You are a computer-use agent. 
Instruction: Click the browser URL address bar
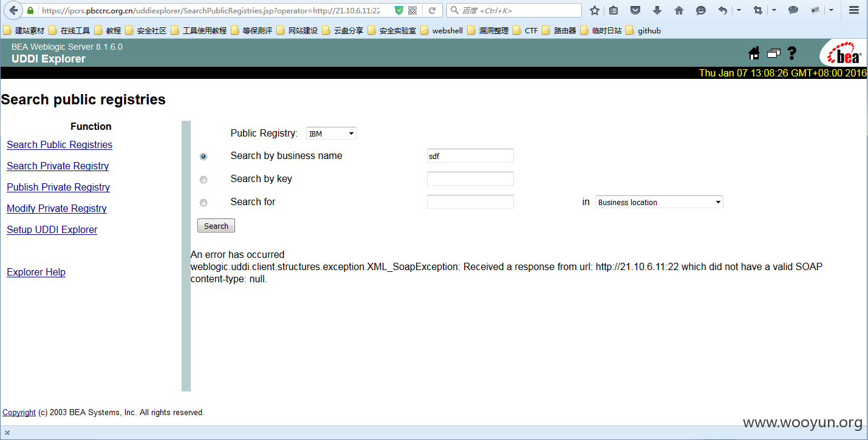(211, 10)
